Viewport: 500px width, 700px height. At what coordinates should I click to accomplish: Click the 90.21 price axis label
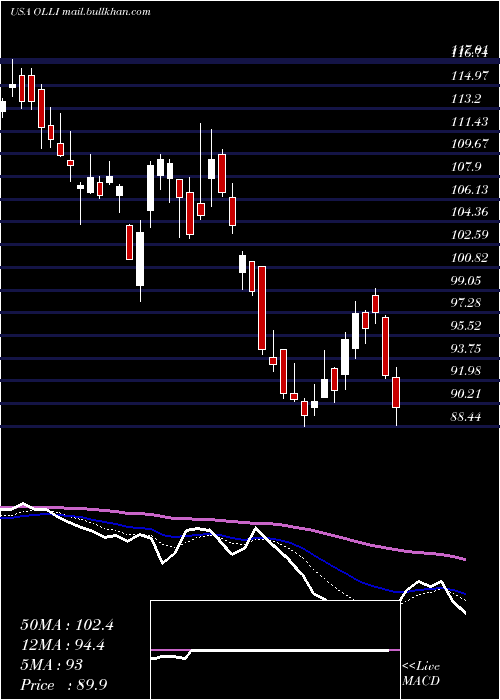[467, 394]
